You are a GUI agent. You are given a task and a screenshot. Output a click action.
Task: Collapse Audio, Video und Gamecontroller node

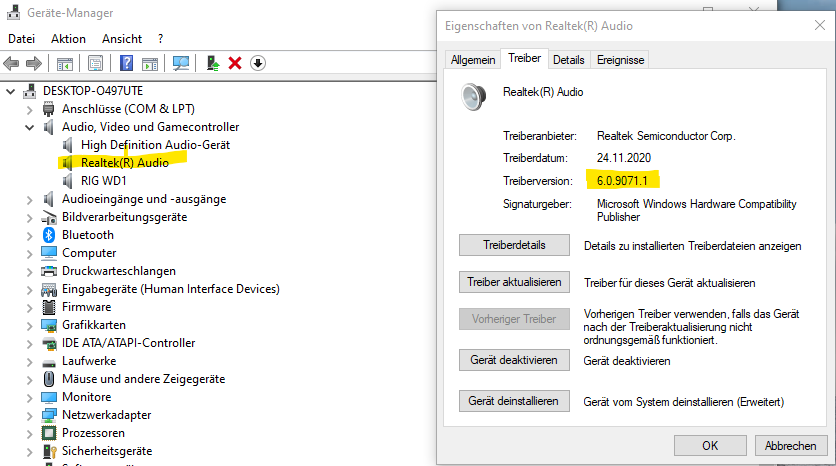30,127
